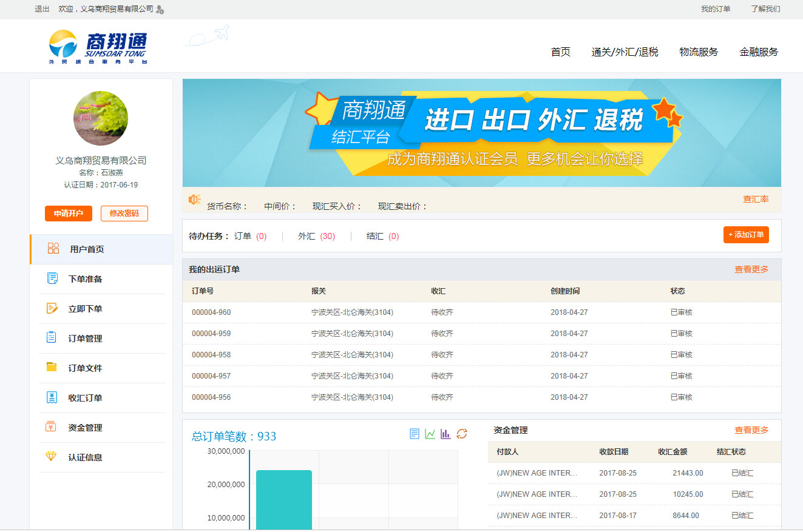Click 查看更多 in 我的出运订单 header

coord(751,269)
